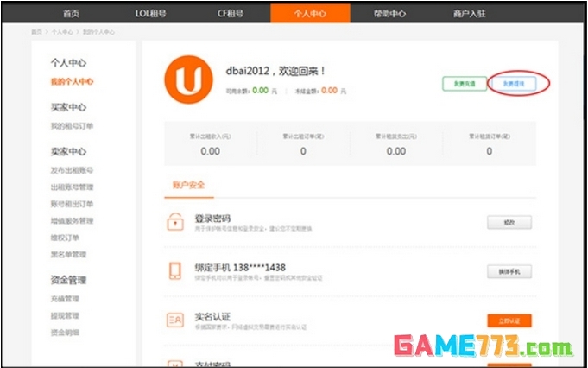
Task: Click the 累计租赁支出 value 0.00
Action: (x=396, y=151)
